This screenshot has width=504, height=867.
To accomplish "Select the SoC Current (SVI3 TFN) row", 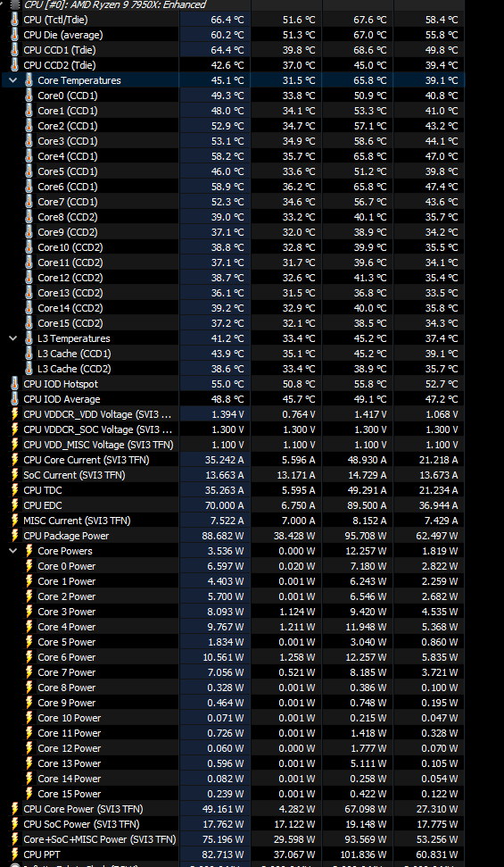I will [x=232, y=475].
